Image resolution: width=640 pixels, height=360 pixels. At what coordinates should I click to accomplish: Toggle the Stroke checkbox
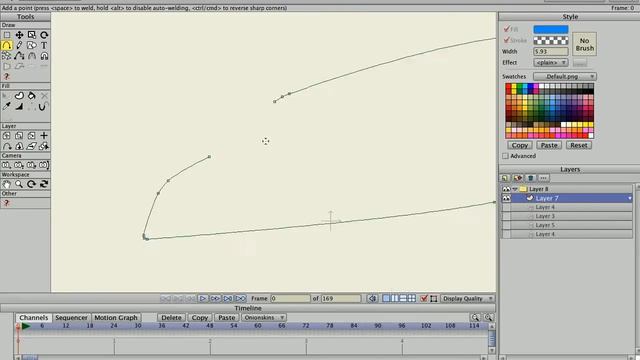point(507,40)
